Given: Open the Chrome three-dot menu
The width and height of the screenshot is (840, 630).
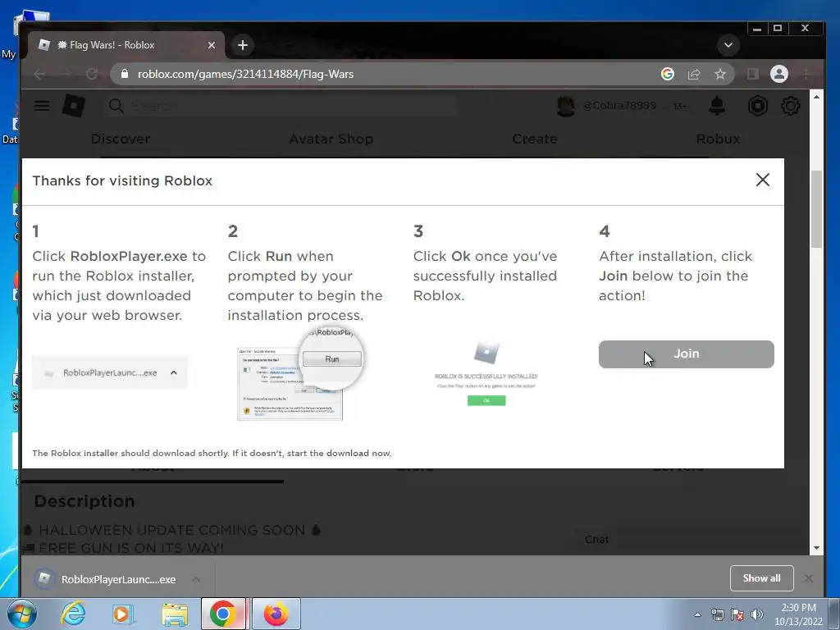Looking at the screenshot, I should [x=806, y=74].
